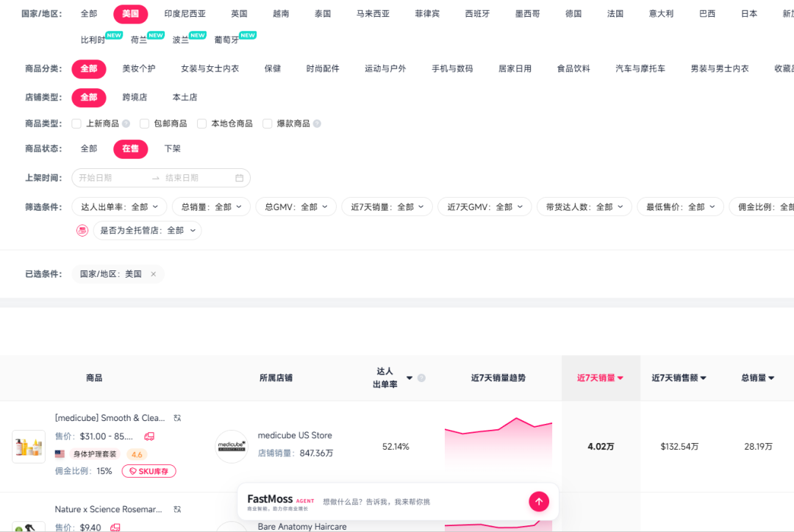Viewport: 794px width, 532px height.
Task: Click translate icon beside medicube product title
Action: point(177,418)
